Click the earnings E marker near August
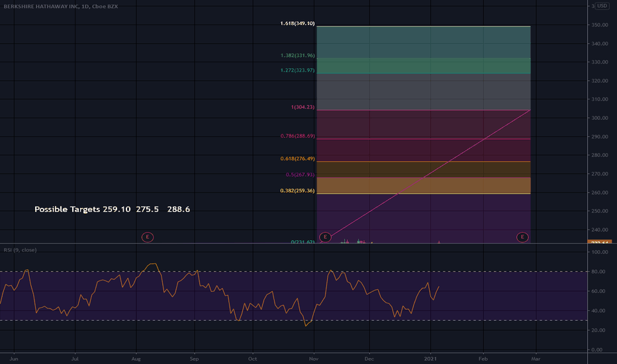The image size is (617, 364). [148, 237]
